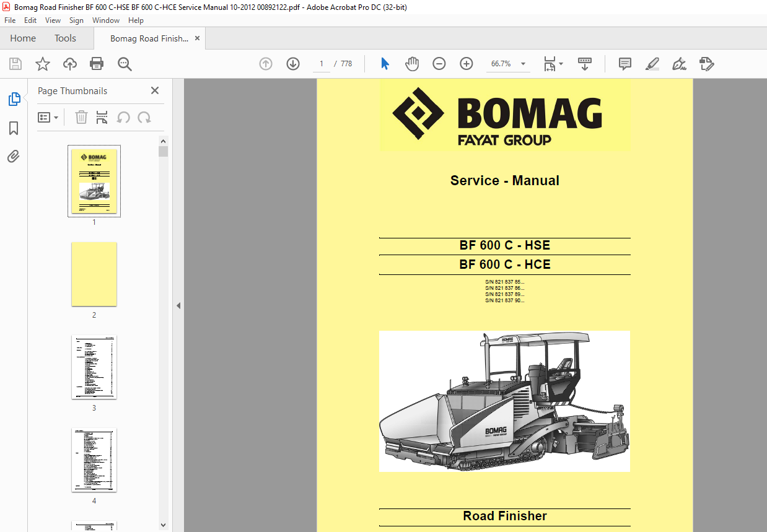Open the Page Thumbnails sidebar icon
Viewport: 767px width, 532px height.
(x=14, y=98)
